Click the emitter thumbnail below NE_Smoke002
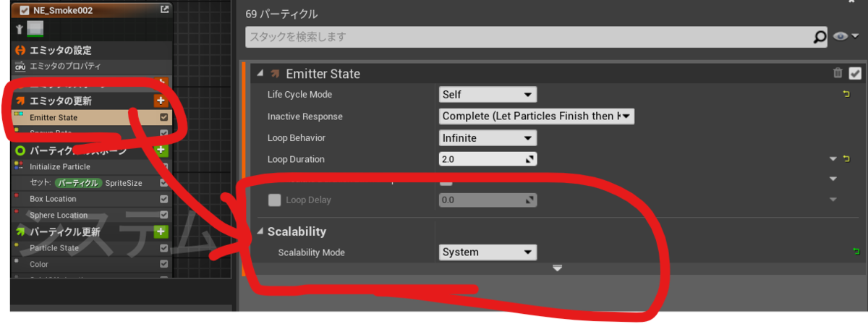 point(35,29)
